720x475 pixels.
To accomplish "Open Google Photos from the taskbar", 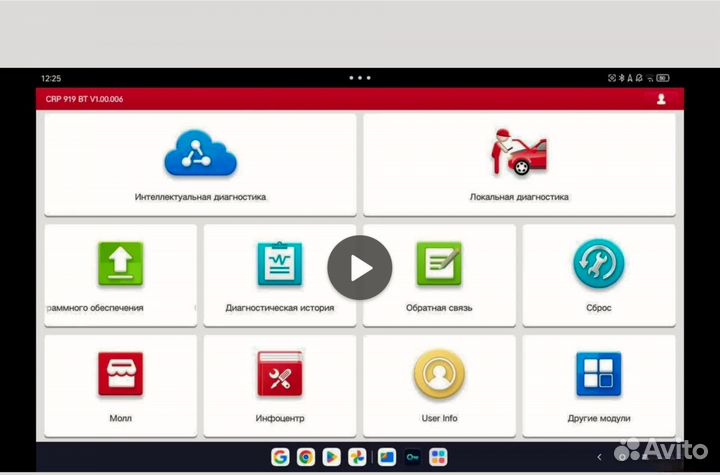I will coord(357,457).
